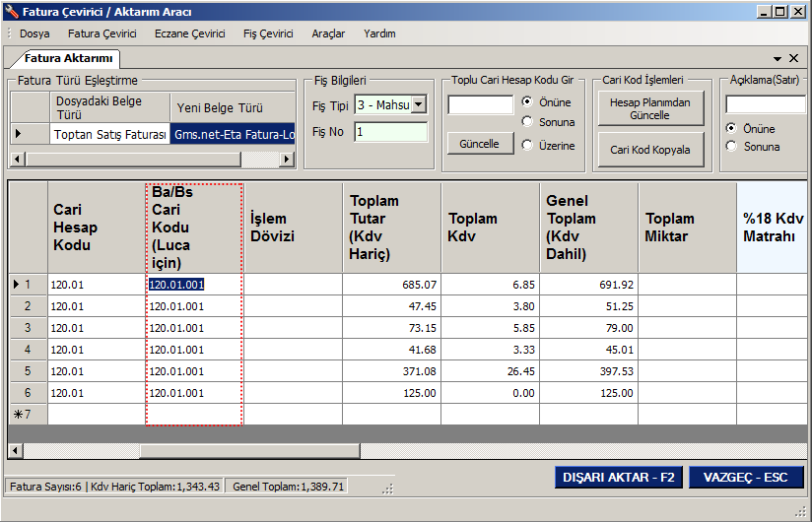Open the Fatura Çevirici menu
This screenshot has height=522, width=812.
coord(102,33)
